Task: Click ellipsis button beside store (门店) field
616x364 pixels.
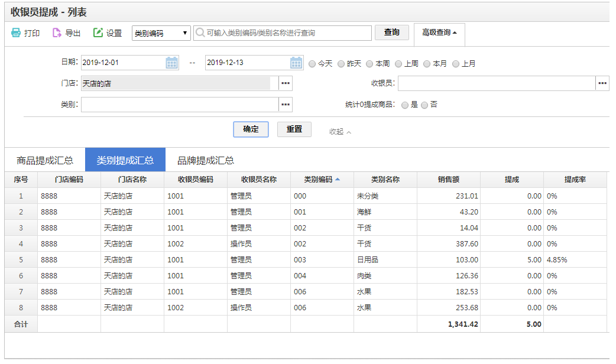Action: pyautogui.click(x=286, y=84)
